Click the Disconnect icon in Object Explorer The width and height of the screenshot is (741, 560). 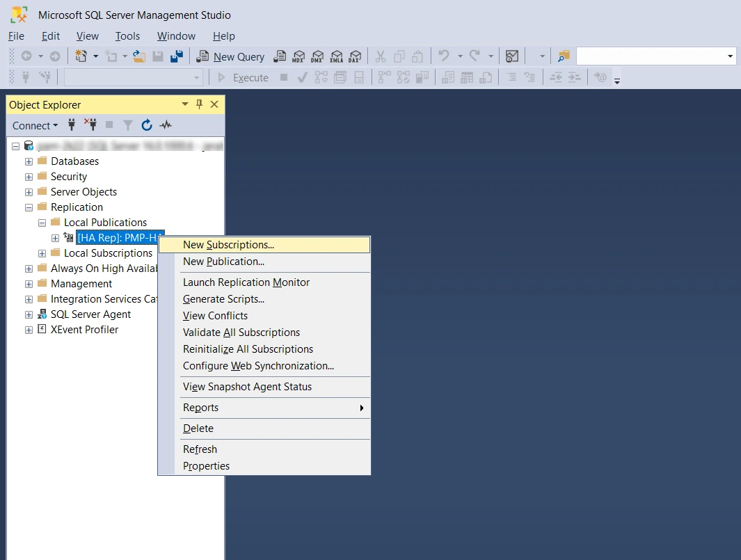pyautogui.click(x=90, y=125)
